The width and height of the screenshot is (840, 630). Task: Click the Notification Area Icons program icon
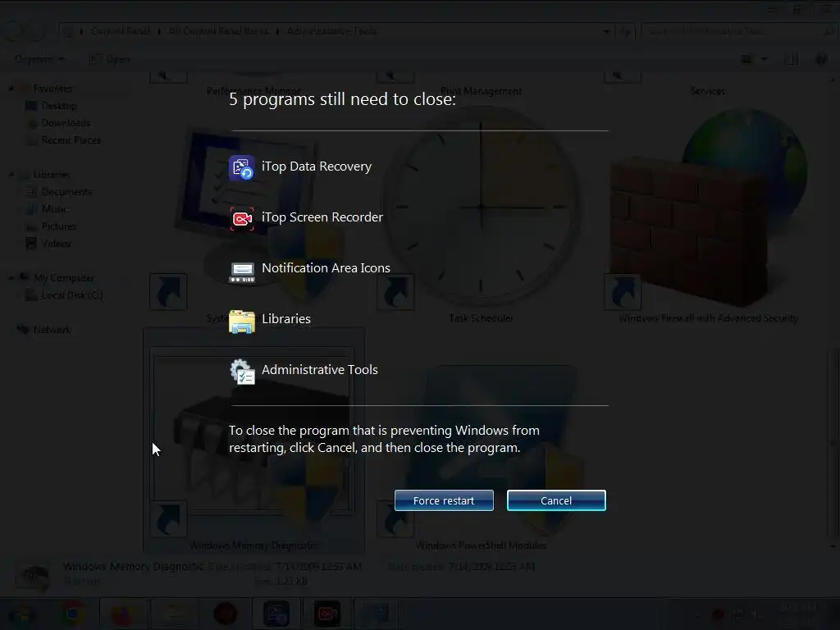242,272
